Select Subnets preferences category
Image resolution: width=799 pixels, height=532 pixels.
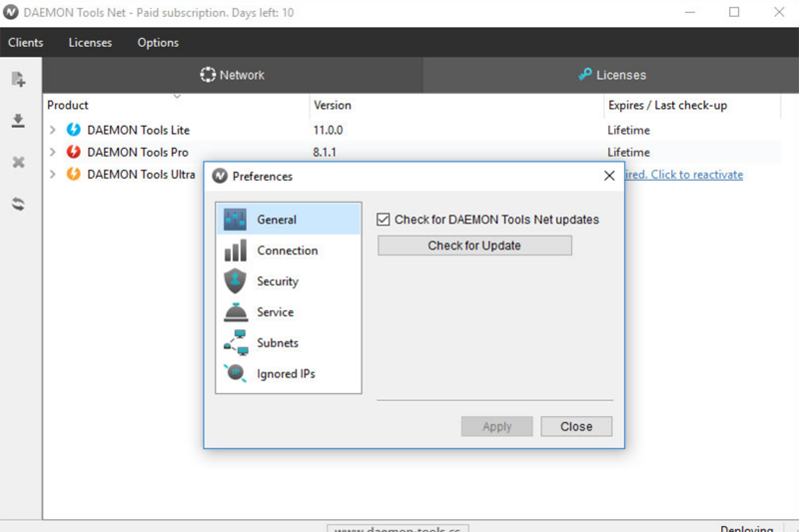click(x=289, y=342)
